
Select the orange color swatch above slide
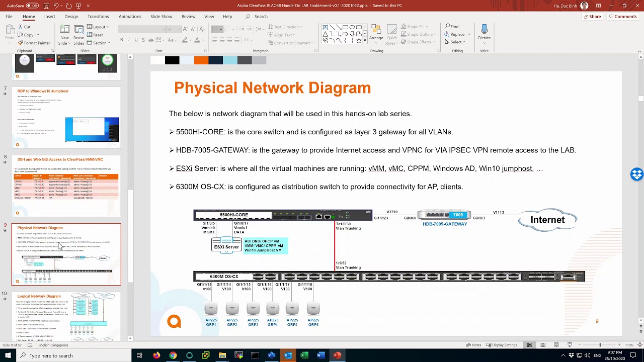coord(201,60)
